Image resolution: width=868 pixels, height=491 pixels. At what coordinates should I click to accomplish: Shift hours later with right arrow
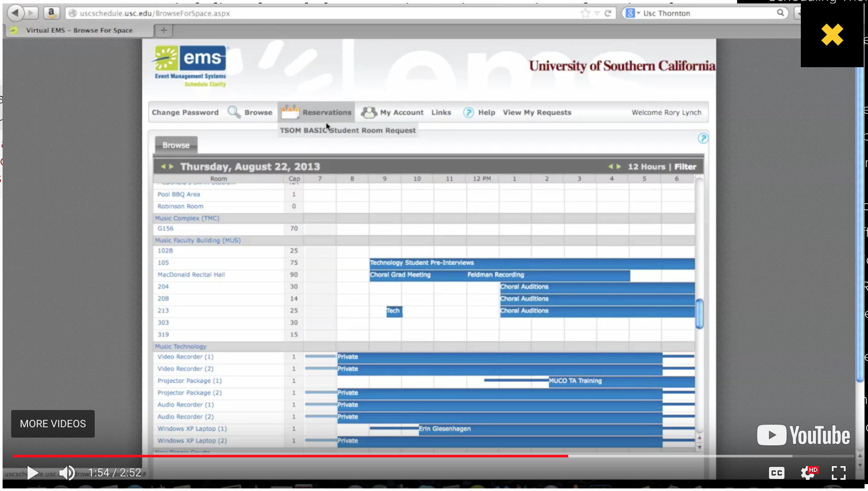click(x=619, y=166)
